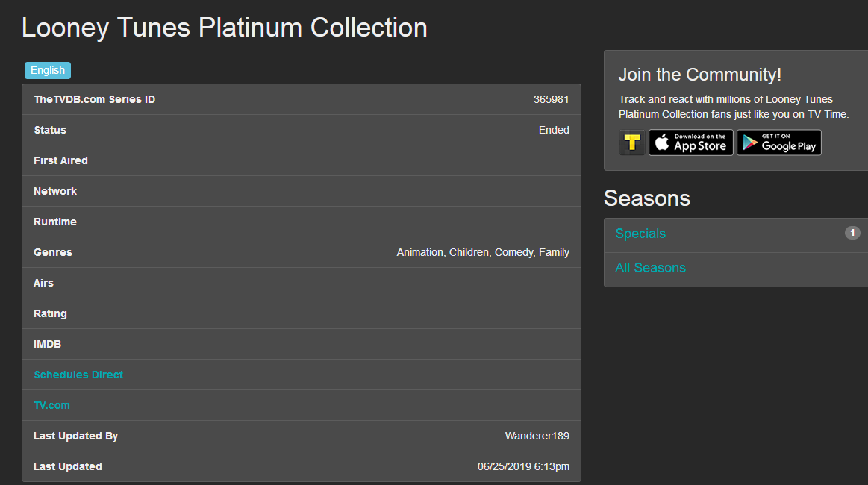Open the Specials season
The image size is (868, 485).
(x=640, y=234)
